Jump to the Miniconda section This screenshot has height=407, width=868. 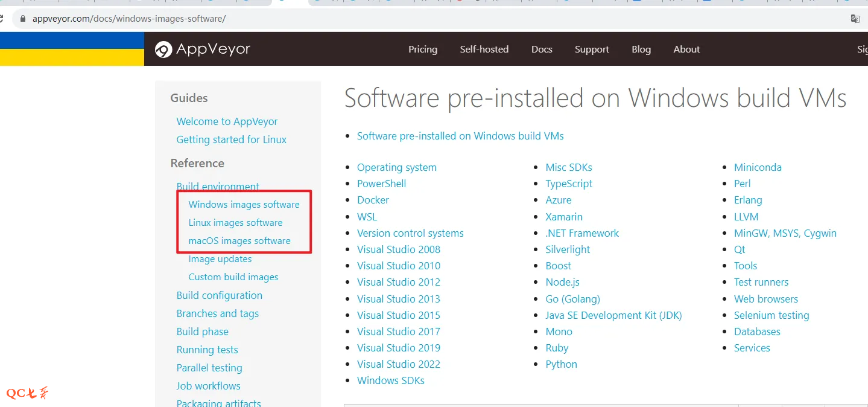point(757,167)
